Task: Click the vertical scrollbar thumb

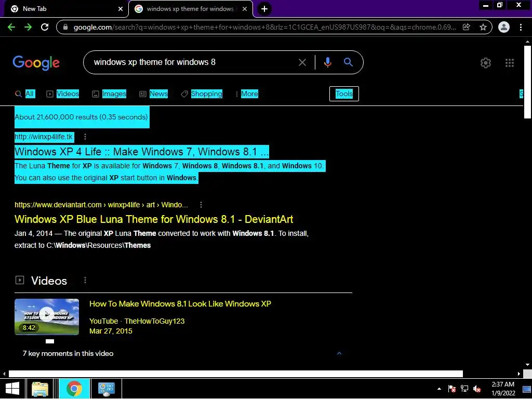Action: [x=527, y=82]
